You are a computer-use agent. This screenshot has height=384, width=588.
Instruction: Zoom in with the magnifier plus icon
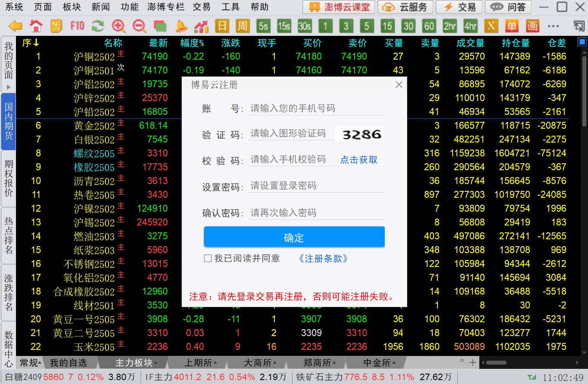[x=119, y=26]
